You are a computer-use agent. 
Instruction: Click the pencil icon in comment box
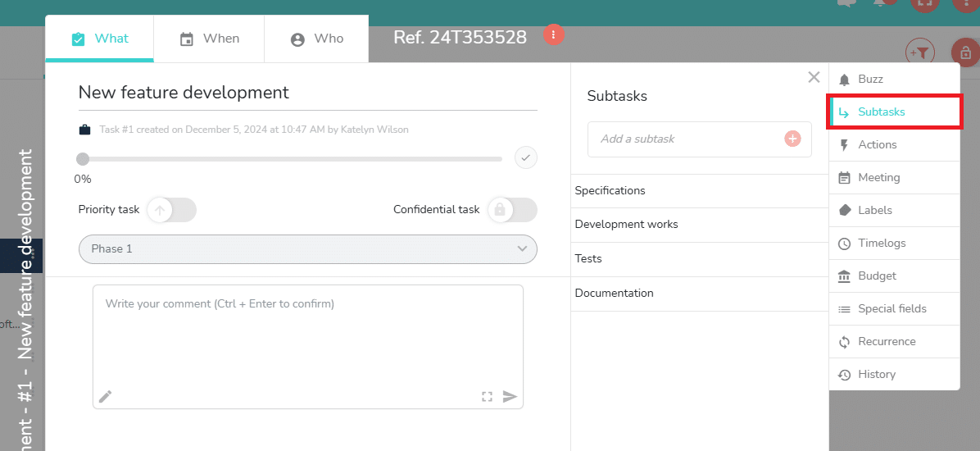[x=106, y=397]
